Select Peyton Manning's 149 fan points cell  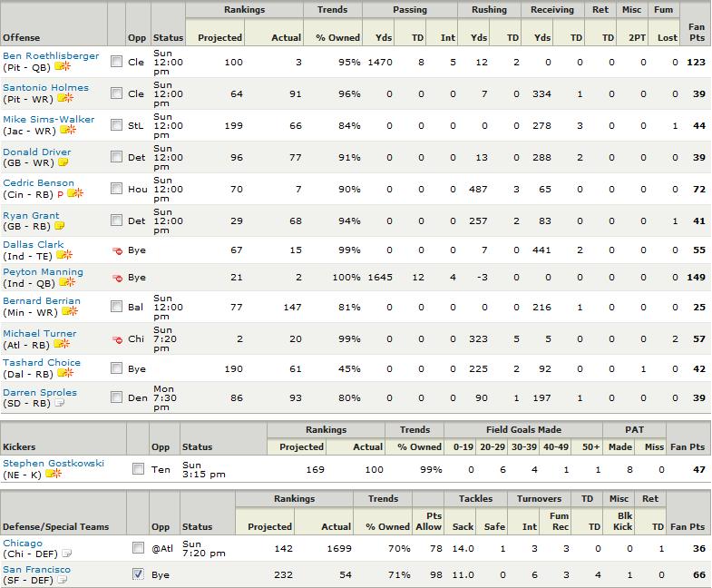click(x=696, y=277)
